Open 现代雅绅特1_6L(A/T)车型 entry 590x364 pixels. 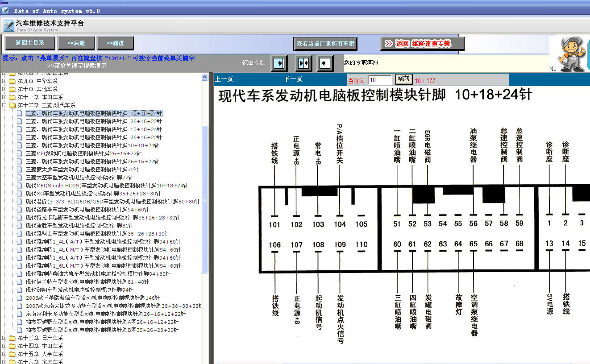[103, 258]
